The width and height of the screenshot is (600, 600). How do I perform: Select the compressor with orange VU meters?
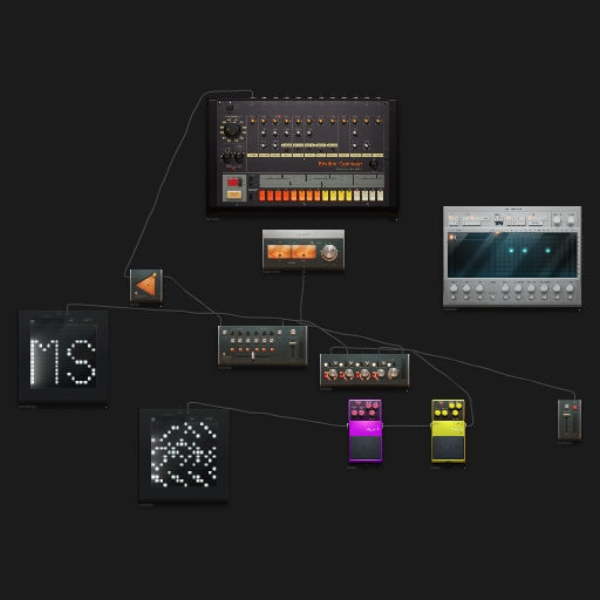(x=303, y=250)
